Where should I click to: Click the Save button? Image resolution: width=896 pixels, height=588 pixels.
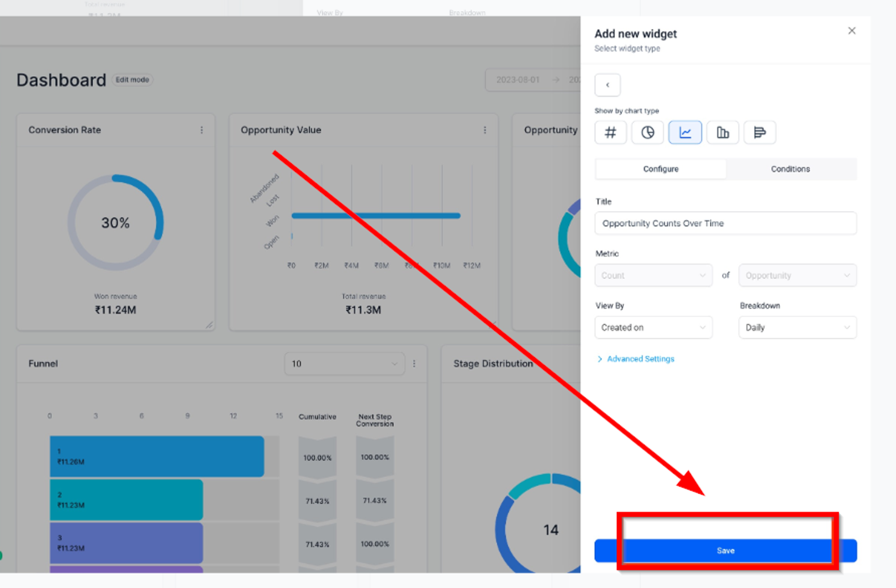(x=726, y=551)
